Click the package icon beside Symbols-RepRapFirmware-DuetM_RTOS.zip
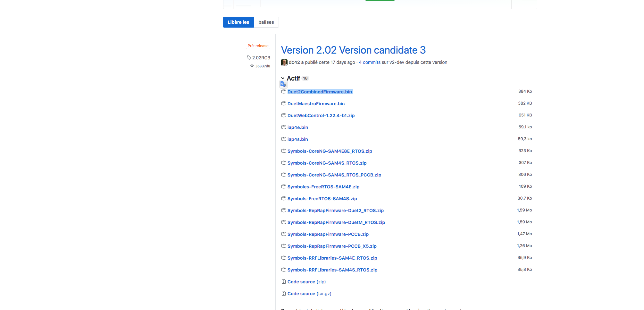Image resolution: width=644 pixels, height=310 pixels. (284, 222)
